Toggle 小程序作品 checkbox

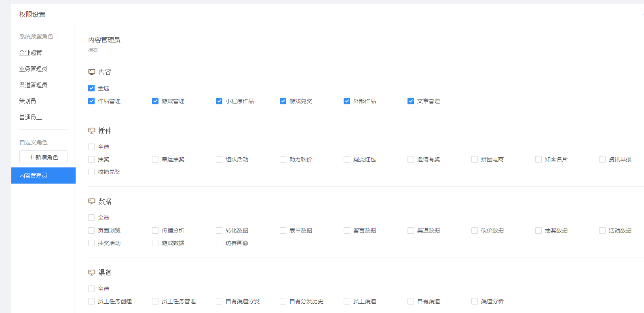click(x=219, y=101)
